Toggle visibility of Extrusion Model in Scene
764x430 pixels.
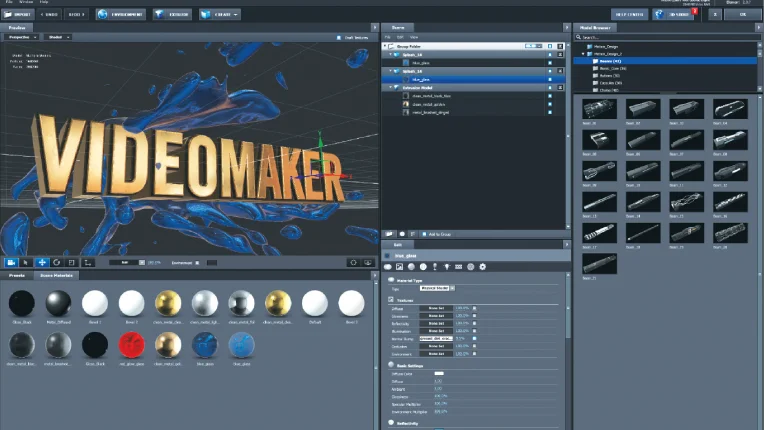click(550, 88)
